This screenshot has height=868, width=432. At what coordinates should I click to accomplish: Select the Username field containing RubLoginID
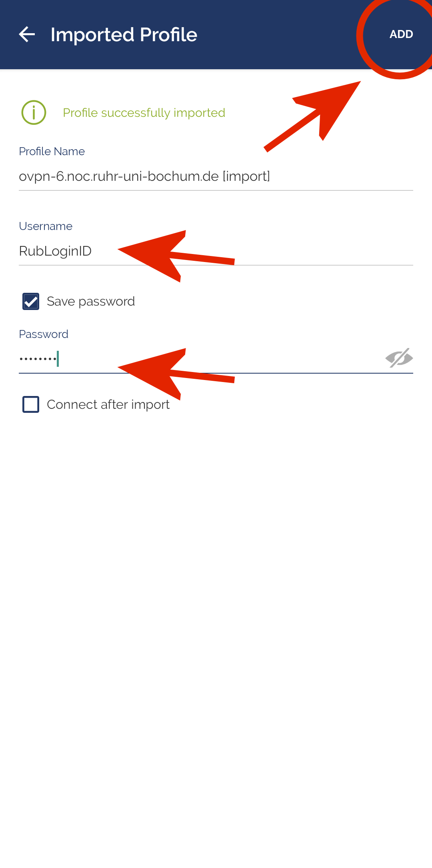click(216, 251)
